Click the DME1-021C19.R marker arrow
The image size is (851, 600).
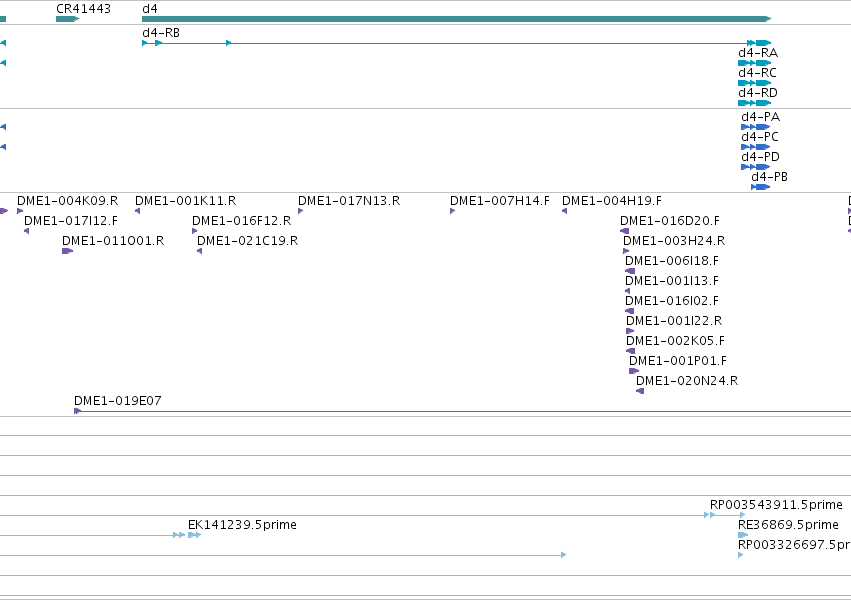(x=200, y=251)
